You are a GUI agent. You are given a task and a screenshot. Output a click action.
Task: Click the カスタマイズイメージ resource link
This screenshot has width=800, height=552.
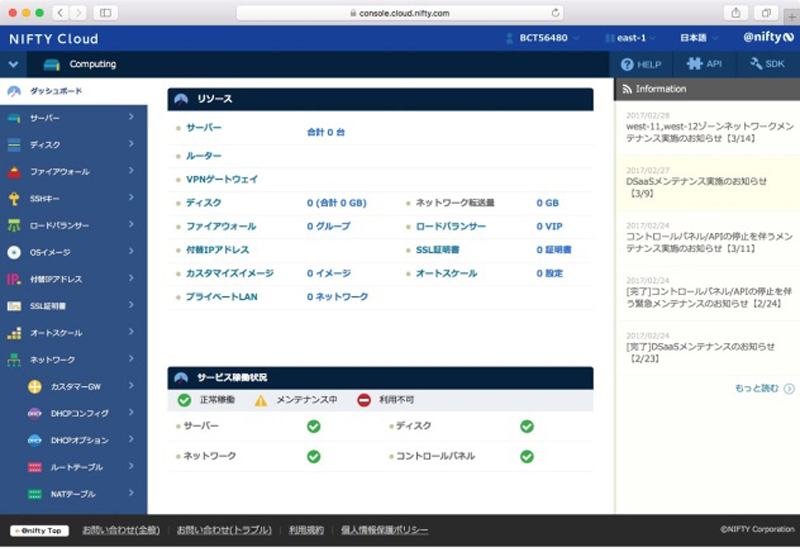coord(230,273)
